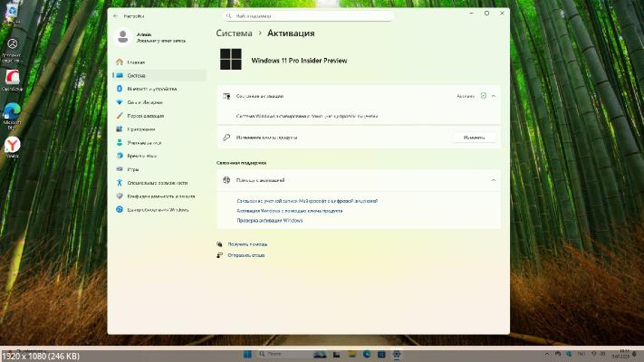Open Главная in the Settings sidebar
This screenshot has width=644, height=362.
coord(159,62)
